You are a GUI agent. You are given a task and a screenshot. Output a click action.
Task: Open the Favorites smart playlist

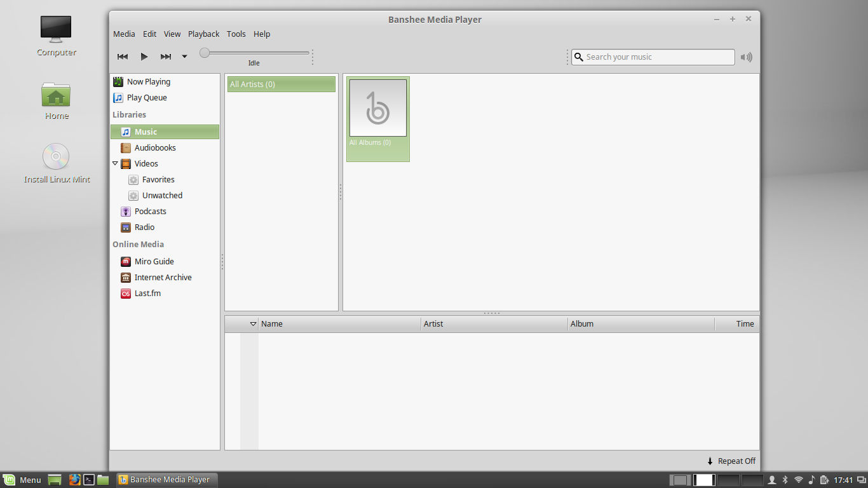point(165,180)
